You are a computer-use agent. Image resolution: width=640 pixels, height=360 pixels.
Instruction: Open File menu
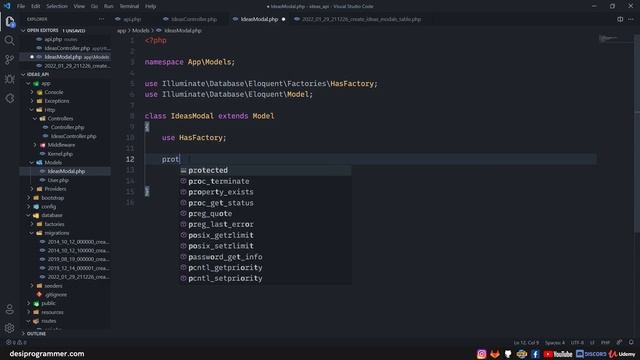(x=21, y=6)
